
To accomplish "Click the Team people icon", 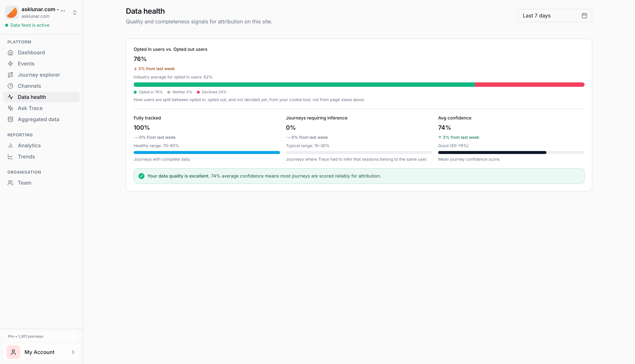I will click(x=10, y=183).
